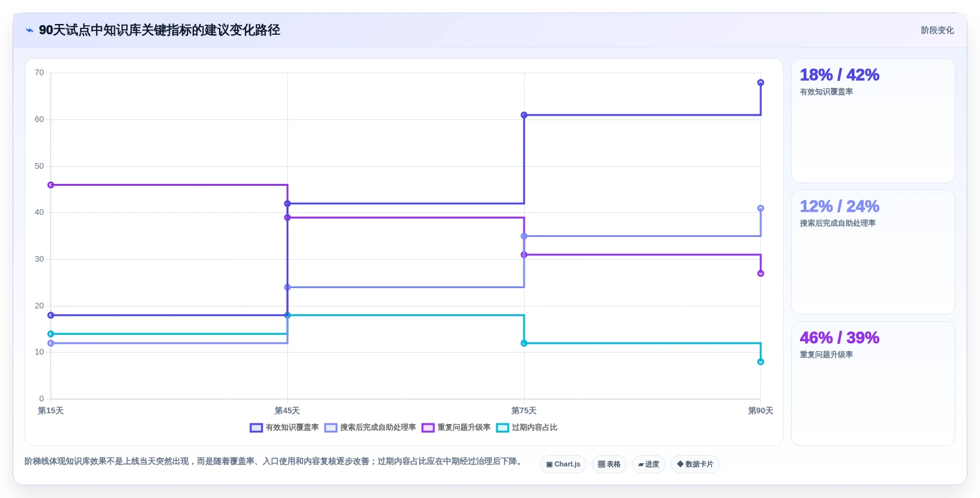
Task: Click the footnote text starting with 阶梯线体现知识库效果
Action: coord(275,461)
